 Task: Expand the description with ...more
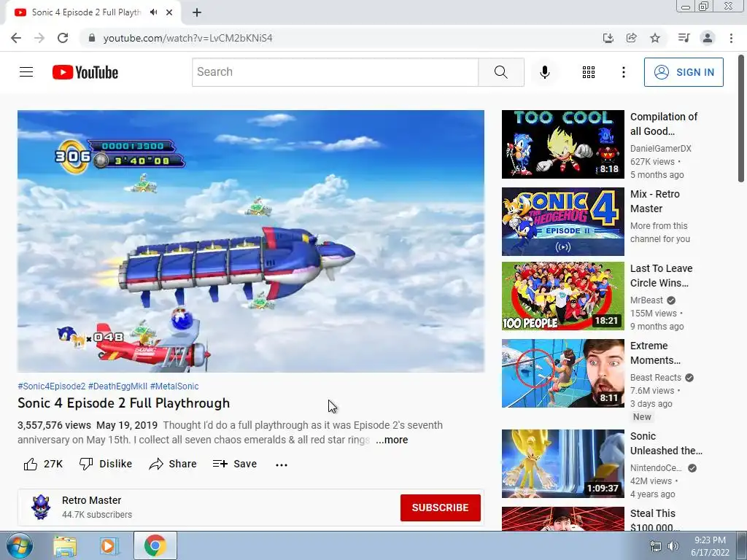pos(392,440)
